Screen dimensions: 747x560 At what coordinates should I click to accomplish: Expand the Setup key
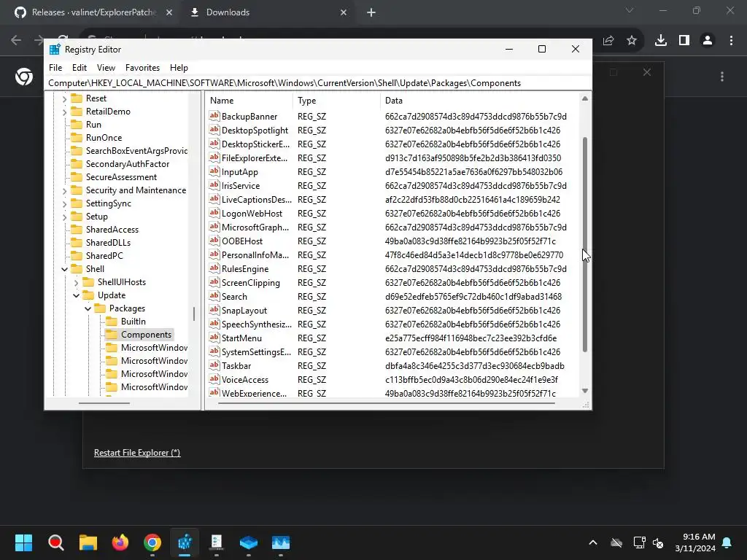(64, 217)
